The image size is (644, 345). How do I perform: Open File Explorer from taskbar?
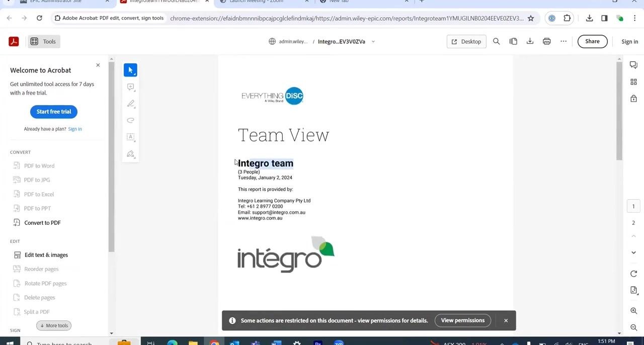[193, 343]
